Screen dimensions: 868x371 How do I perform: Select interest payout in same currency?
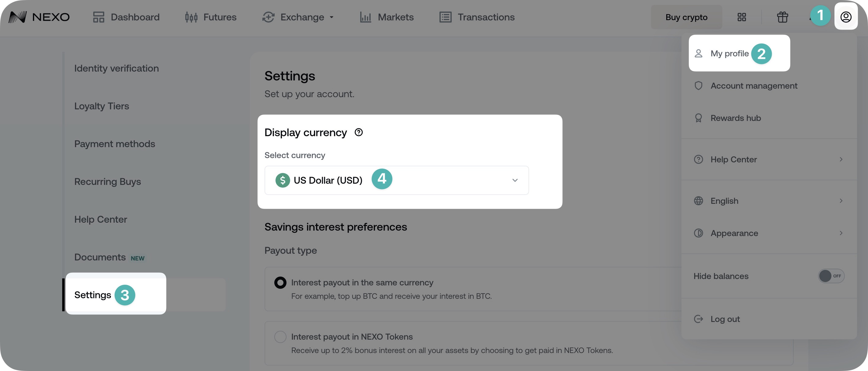point(280,282)
